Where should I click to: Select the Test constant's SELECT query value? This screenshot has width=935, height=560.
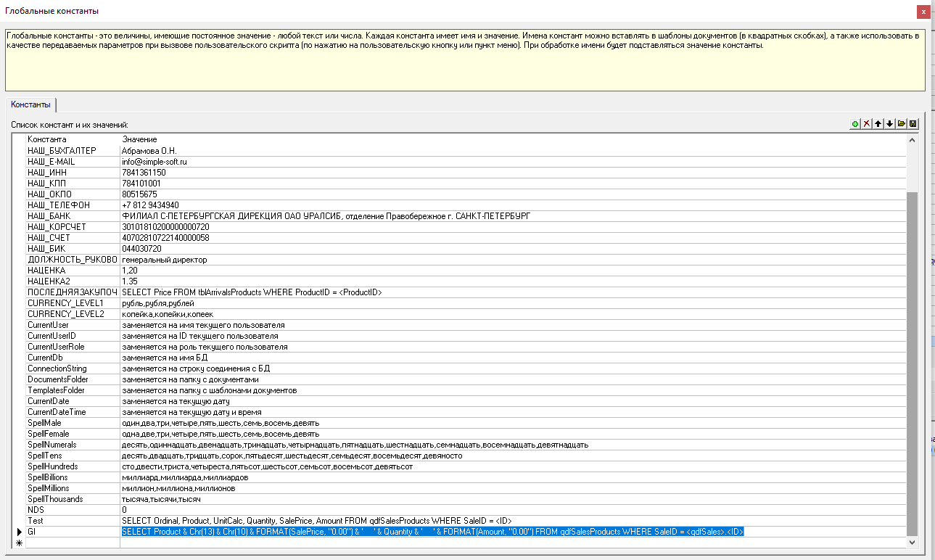(317, 521)
